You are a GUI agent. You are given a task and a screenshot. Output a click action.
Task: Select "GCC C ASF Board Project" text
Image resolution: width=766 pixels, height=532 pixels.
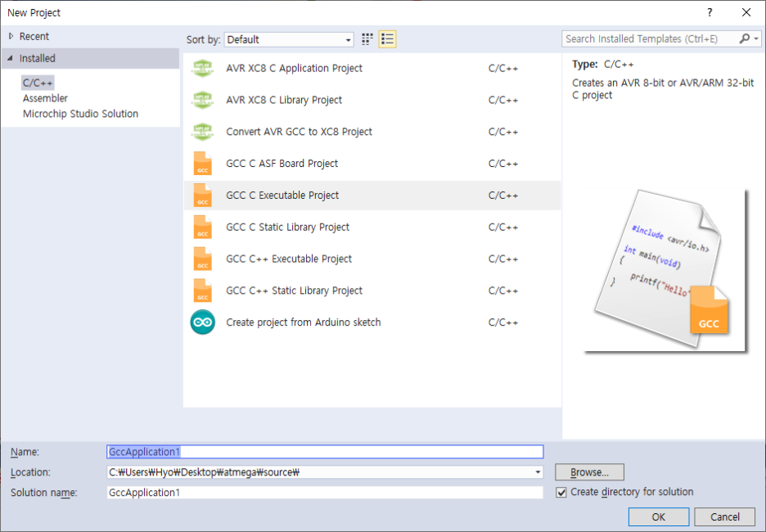coord(282,164)
